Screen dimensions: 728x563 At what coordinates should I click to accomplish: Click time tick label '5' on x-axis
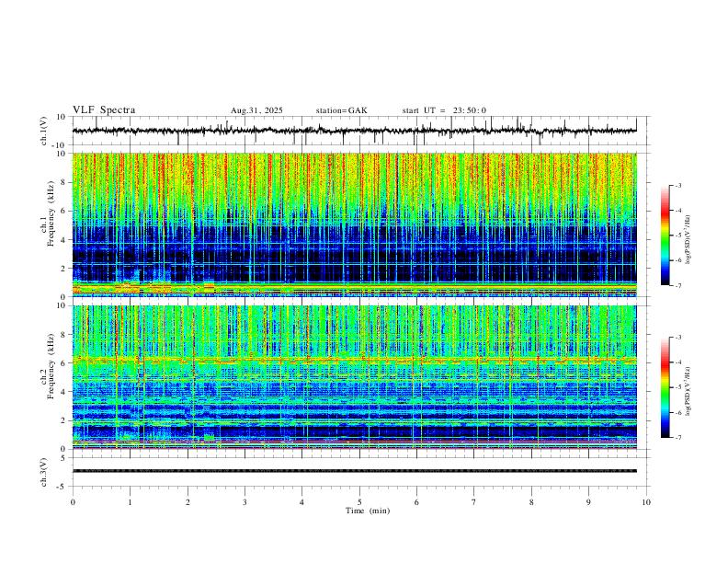(359, 502)
